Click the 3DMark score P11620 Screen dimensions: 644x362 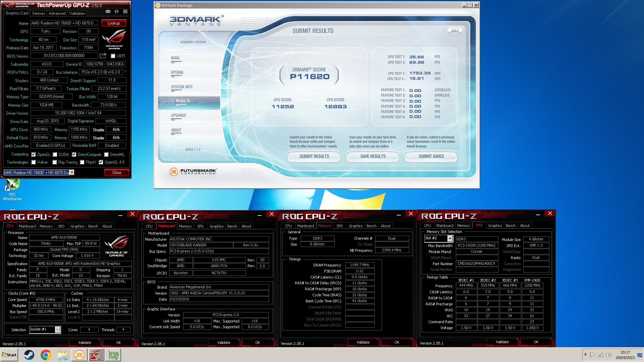[x=310, y=77]
